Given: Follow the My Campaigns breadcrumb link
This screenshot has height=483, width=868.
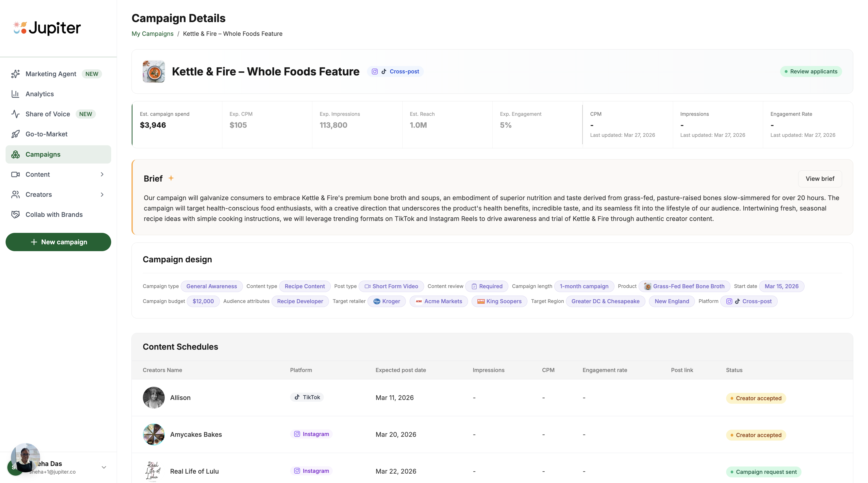Looking at the screenshot, I should (152, 34).
